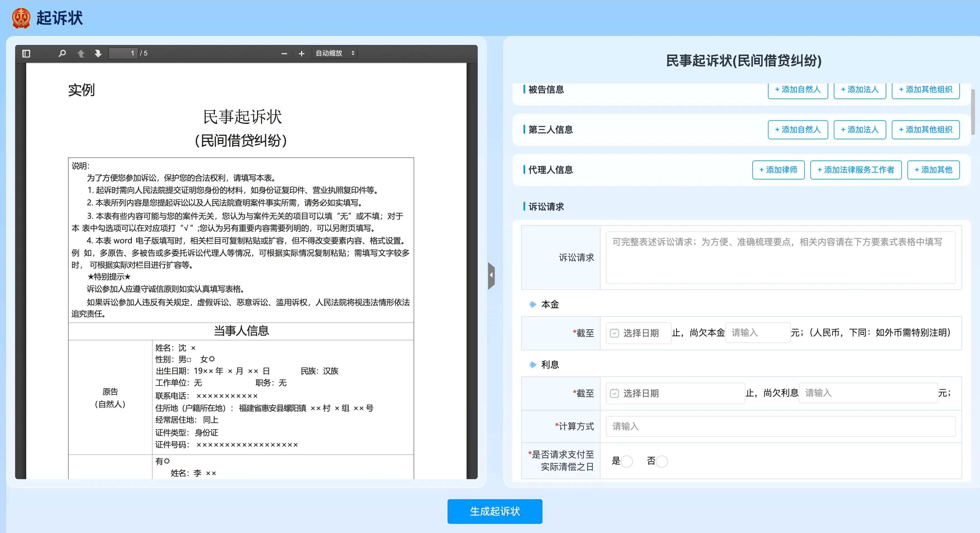Image resolution: width=980 pixels, height=533 pixels.
Task: Add natural person under 被告信息
Action: pyautogui.click(x=798, y=90)
